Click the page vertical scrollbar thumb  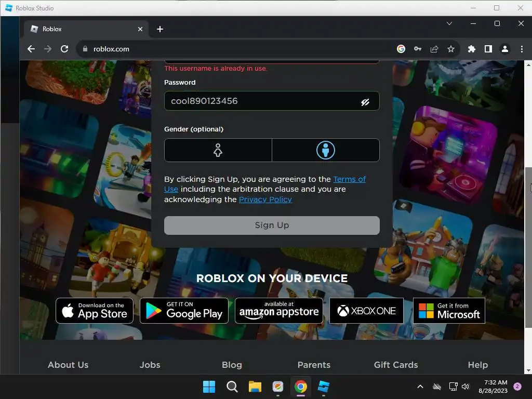[x=528, y=247]
